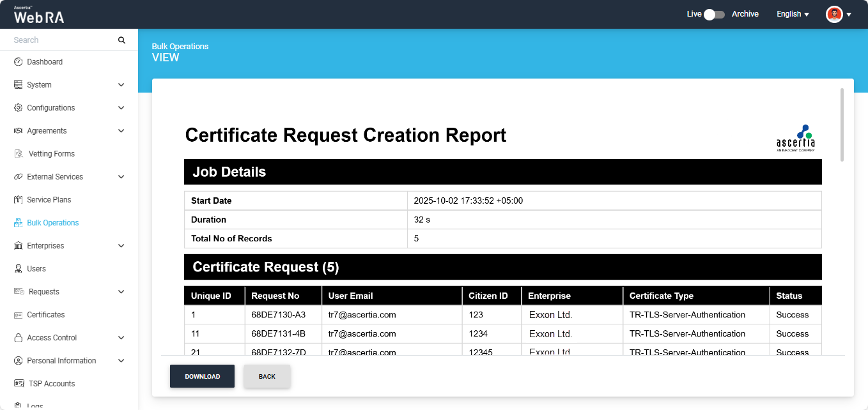Click the TSP Accounts icon
This screenshot has height=410, width=868.
19,384
